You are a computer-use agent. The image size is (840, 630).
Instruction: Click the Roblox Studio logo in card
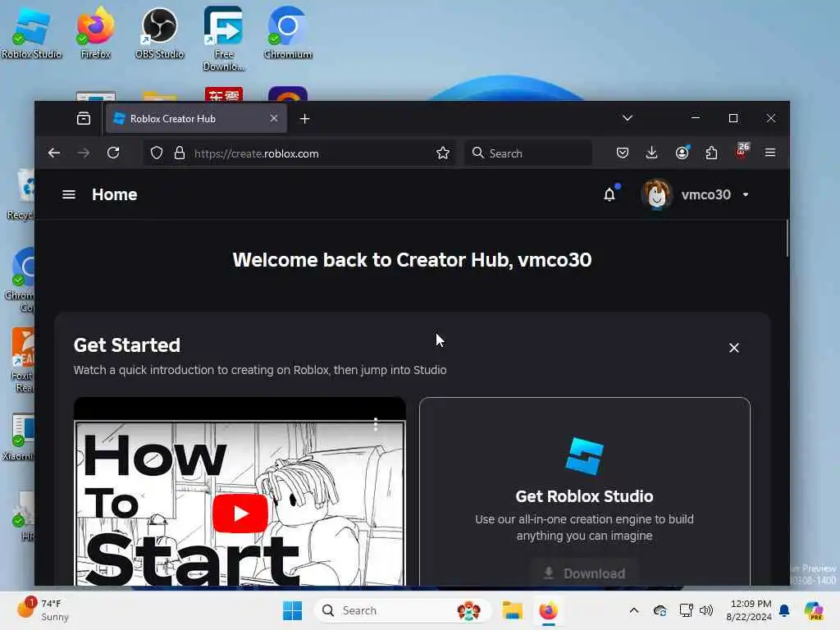pos(584,456)
